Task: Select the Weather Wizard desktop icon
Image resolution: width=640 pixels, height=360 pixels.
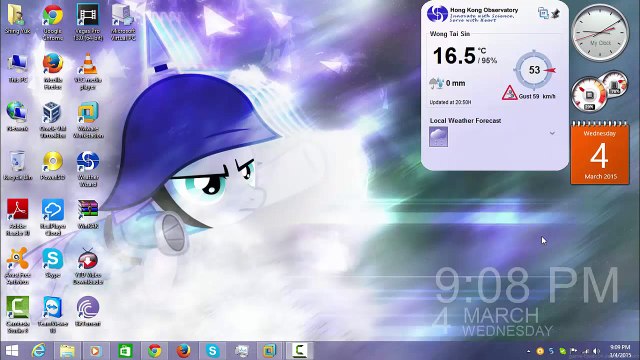Action: click(88, 169)
